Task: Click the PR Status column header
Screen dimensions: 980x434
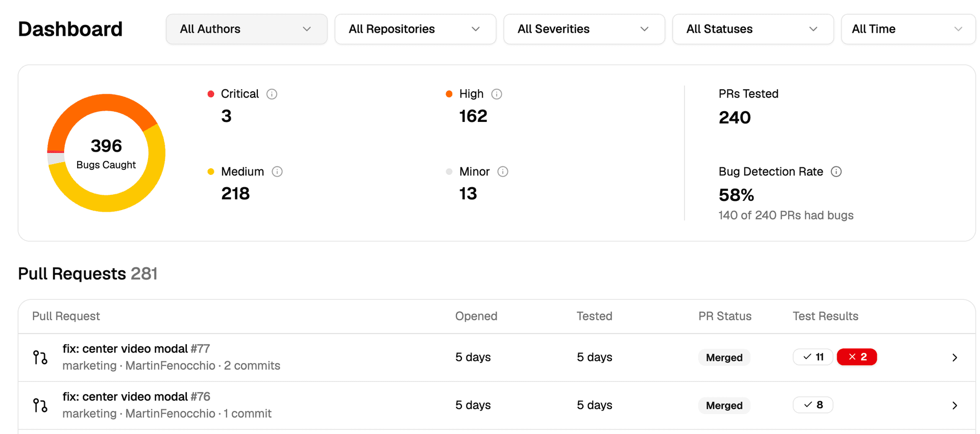Action: [x=725, y=316]
